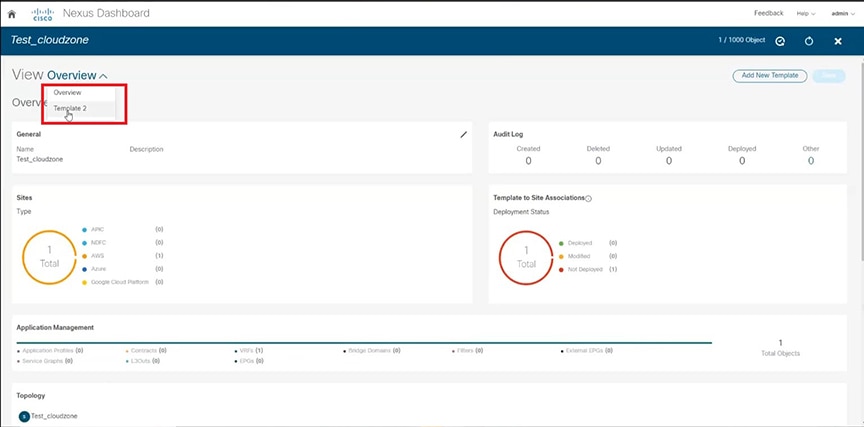Go to the home icon
Screen dimensions: 864x427
click(12, 14)
